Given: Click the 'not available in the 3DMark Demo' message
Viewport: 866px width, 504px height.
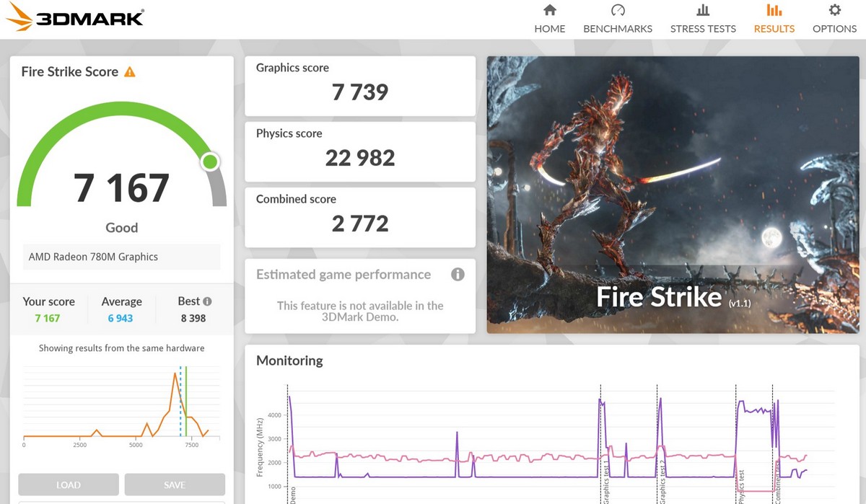Looking at the screenshot, I should [x=360, y=311].
